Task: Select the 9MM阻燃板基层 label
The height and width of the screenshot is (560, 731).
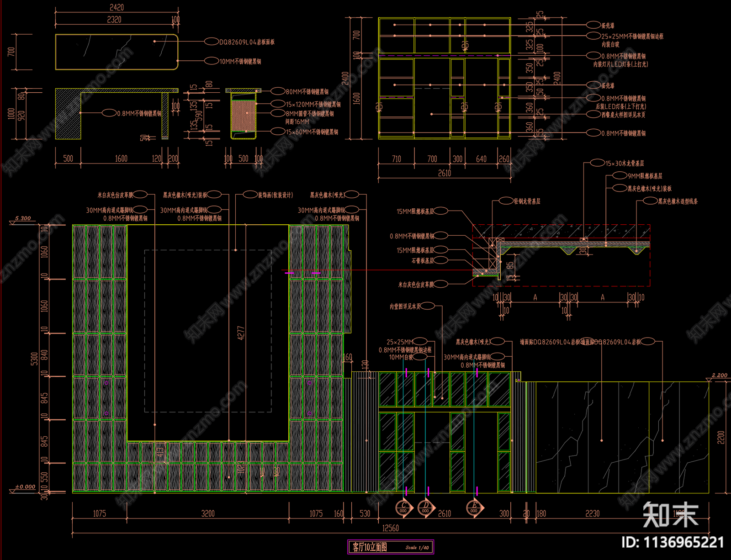Action: [645, 176]
